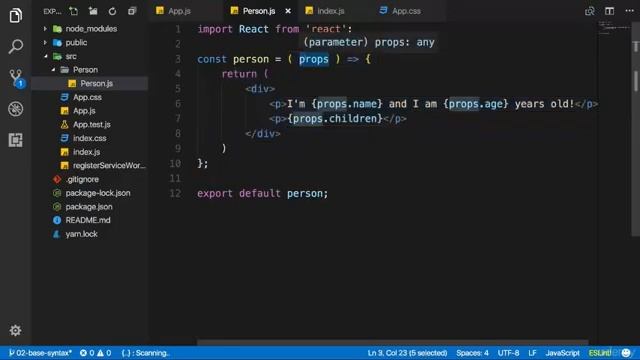Click the feedback smiley icon
The height and width of the screenshot is (360, 640).
pos(626,353)
